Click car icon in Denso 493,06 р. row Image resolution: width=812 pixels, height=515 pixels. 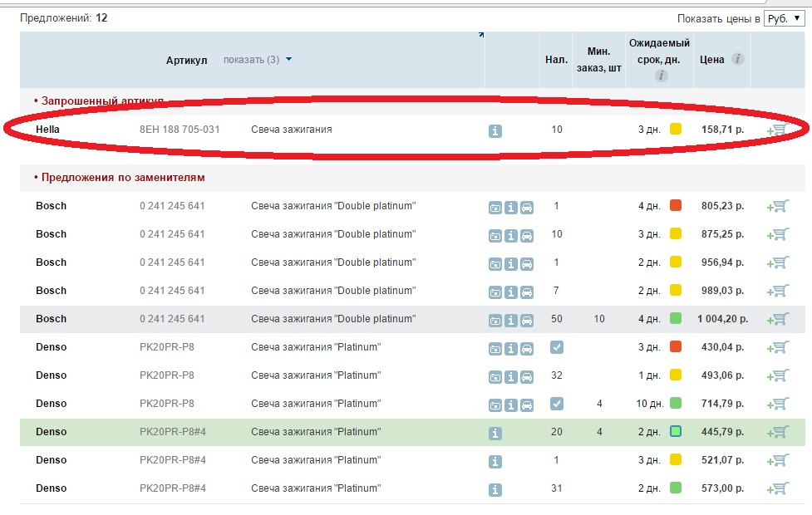pyautogui.click(x=526, y=376)
